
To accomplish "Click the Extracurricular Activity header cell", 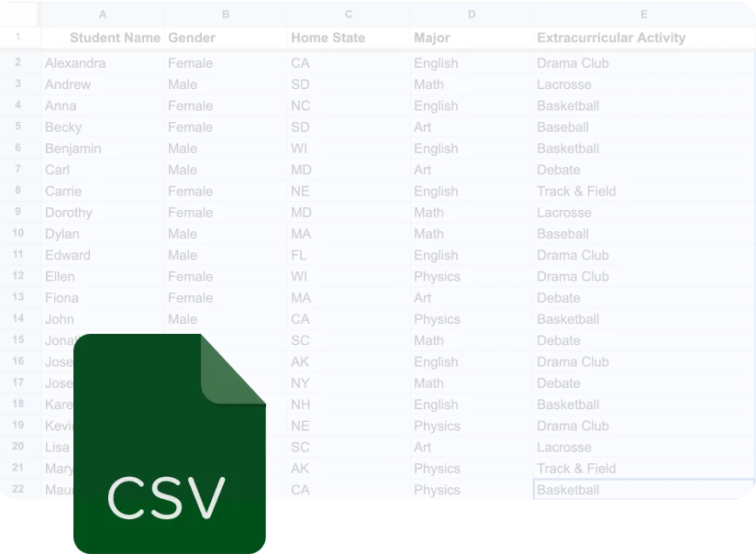I will 644,38.
